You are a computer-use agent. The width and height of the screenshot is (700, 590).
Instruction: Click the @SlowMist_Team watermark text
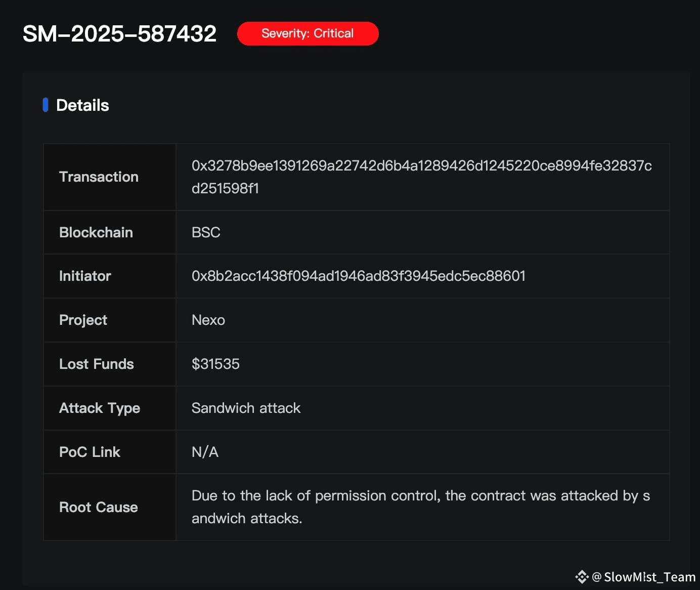click(x=644, y=577)
